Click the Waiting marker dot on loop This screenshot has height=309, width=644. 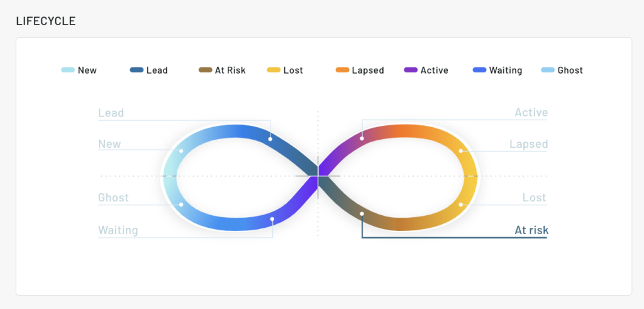tap(272, 219)
